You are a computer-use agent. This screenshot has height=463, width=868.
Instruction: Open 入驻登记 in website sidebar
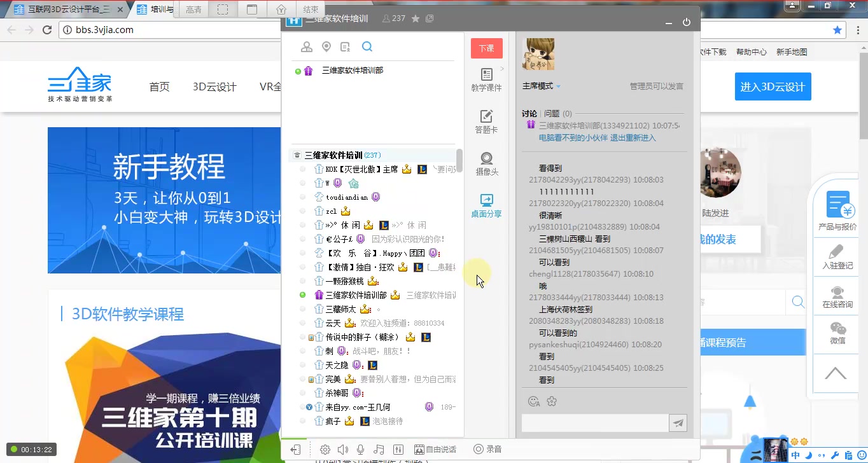[837, 257]
